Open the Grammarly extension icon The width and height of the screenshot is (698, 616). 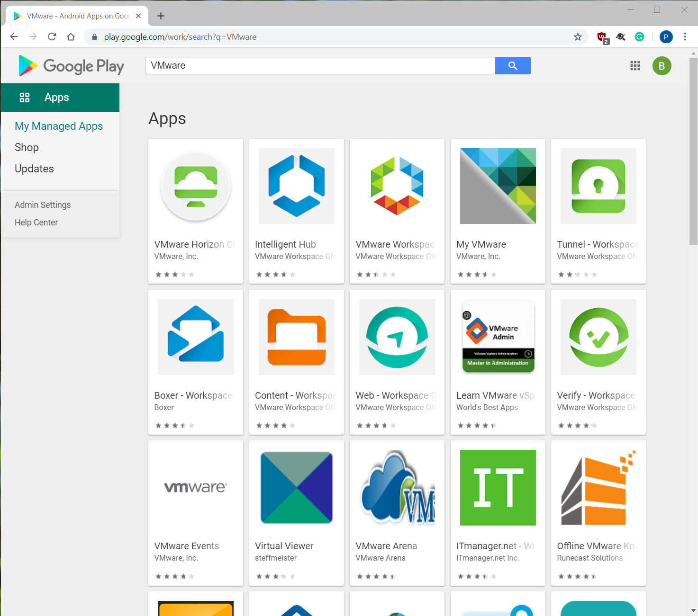click(640, 37)
